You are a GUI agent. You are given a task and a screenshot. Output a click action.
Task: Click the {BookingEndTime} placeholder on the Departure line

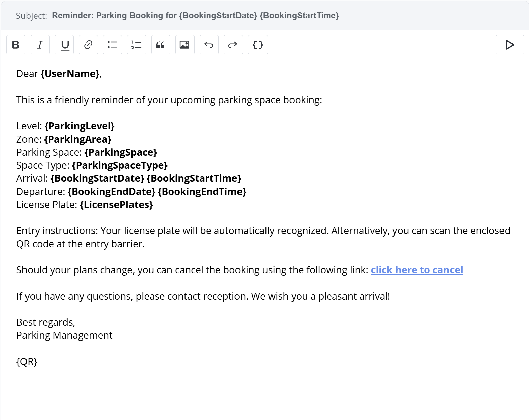202,192
